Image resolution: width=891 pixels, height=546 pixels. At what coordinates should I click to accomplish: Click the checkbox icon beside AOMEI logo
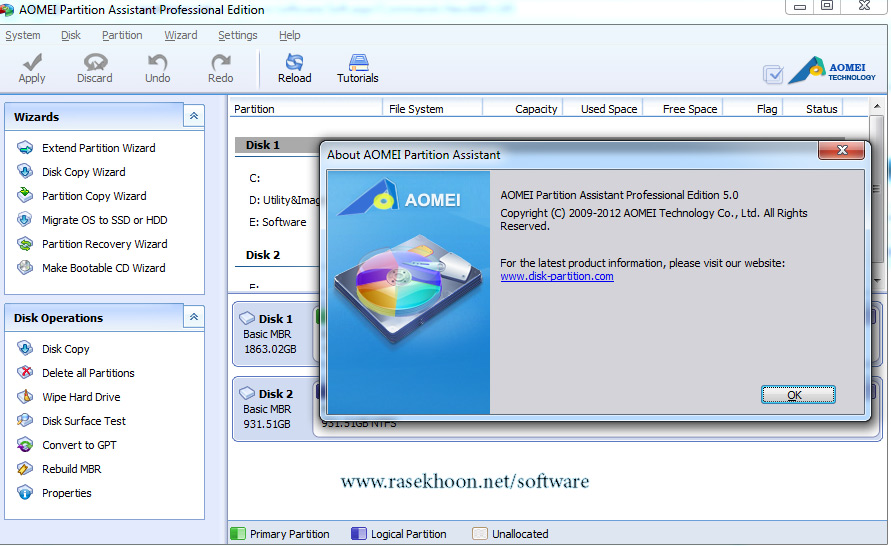[x=773, y=74]
